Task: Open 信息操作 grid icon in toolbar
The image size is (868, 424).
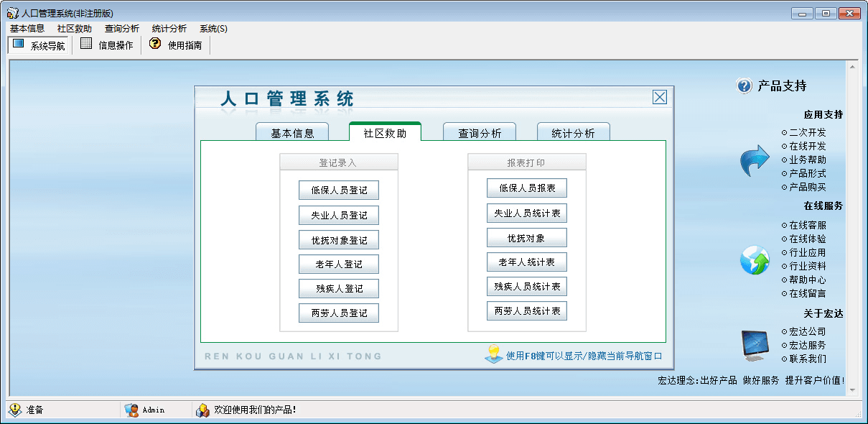Action: (x=86, y=45)
